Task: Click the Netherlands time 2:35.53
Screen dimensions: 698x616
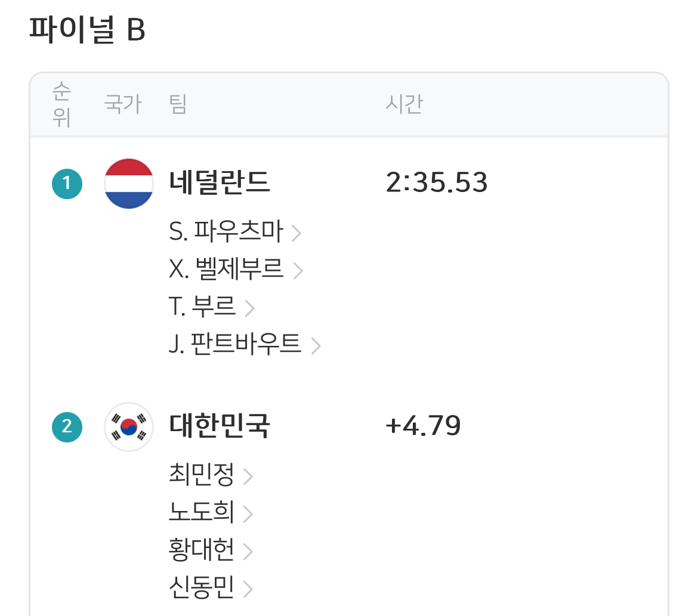Action: 437,183
